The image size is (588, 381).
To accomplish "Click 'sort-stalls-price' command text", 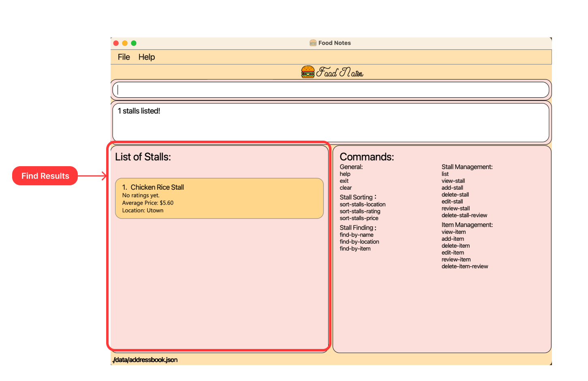I will pyautogui.click(x=359, y=218).
